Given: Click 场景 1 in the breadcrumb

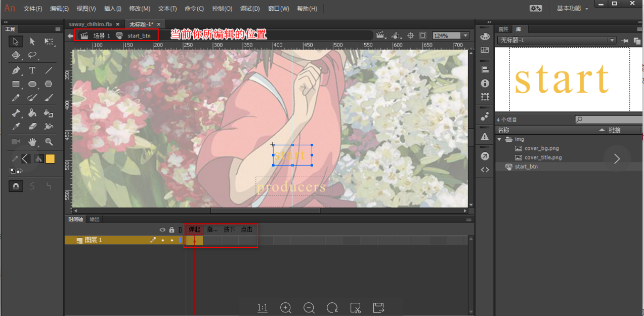Looking at the screenshot, I should [x=102, y=36].
